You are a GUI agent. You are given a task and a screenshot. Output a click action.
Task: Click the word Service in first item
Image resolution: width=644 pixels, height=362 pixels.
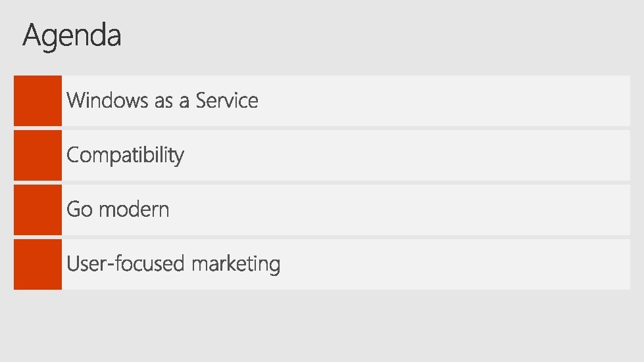[227, 101]
